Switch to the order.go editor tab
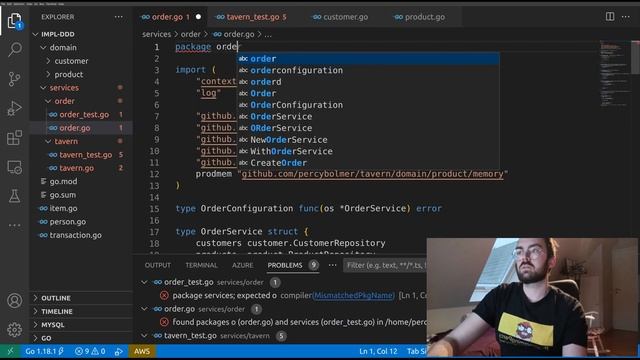This screenshot has height=360, width=640. pyautogui.click(x=170, y=17)
